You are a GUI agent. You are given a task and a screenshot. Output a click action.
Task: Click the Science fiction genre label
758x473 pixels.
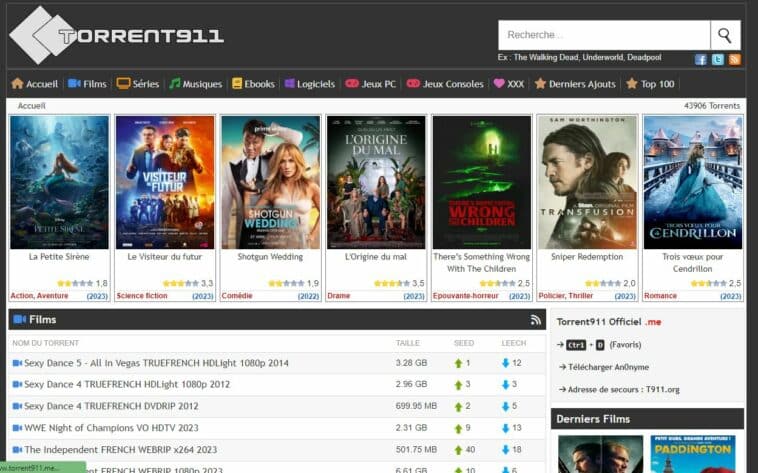142,296
